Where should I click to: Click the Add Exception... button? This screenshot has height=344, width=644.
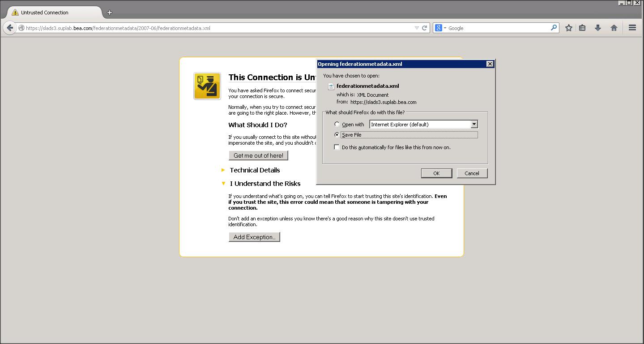point(254,237)
